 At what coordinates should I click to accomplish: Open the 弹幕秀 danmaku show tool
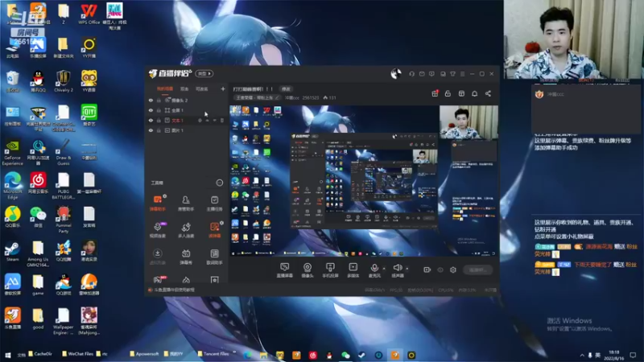coord(186,257)
